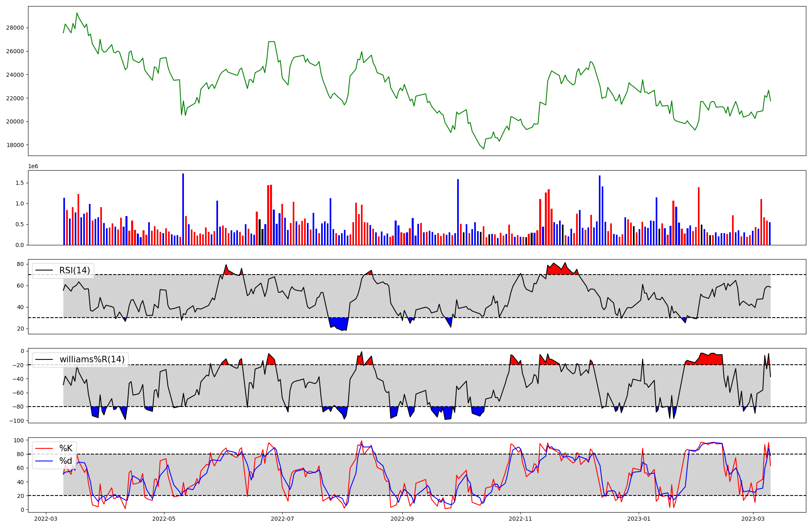Click the %d legend entry
Screen dimensions: 812x528
click(x=66, y=461)
